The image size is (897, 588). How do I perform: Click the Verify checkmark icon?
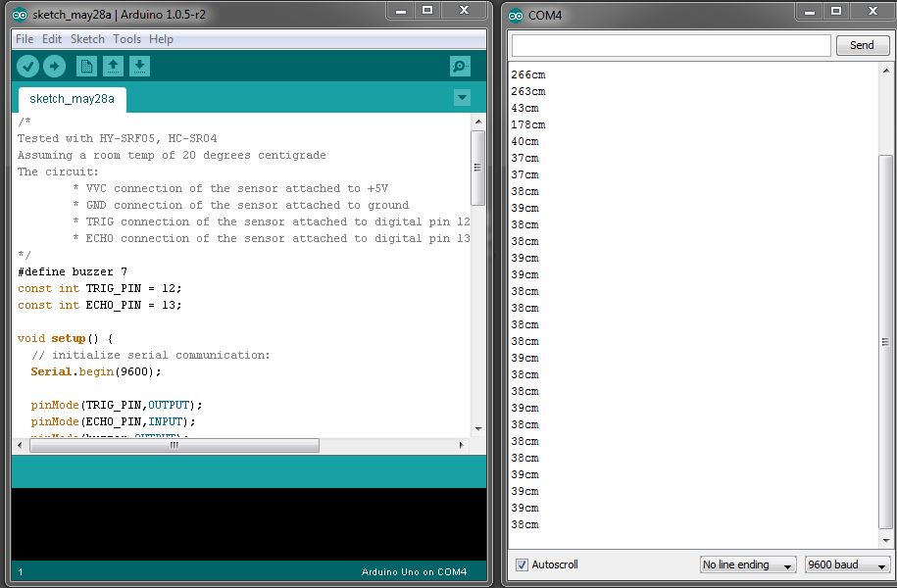(27, 67)
